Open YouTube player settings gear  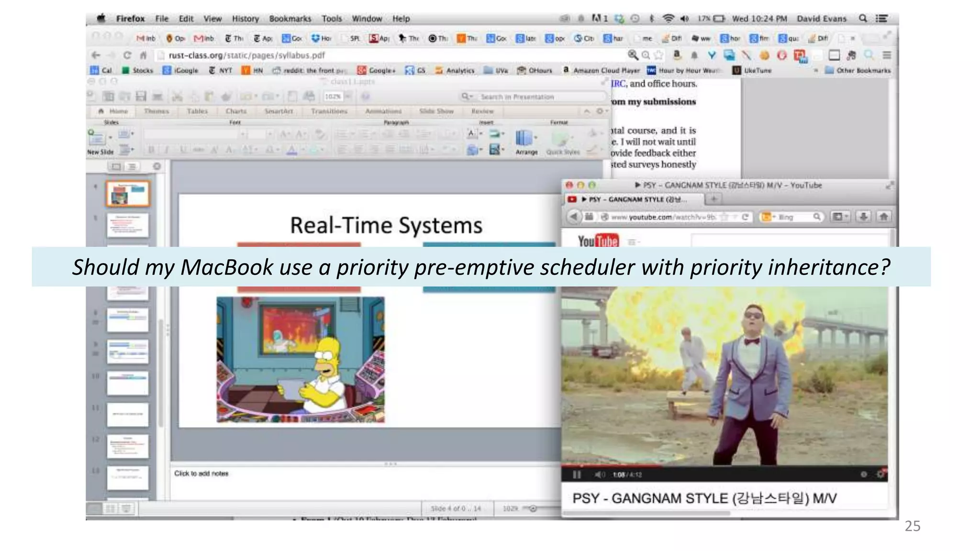pos(880,474)
